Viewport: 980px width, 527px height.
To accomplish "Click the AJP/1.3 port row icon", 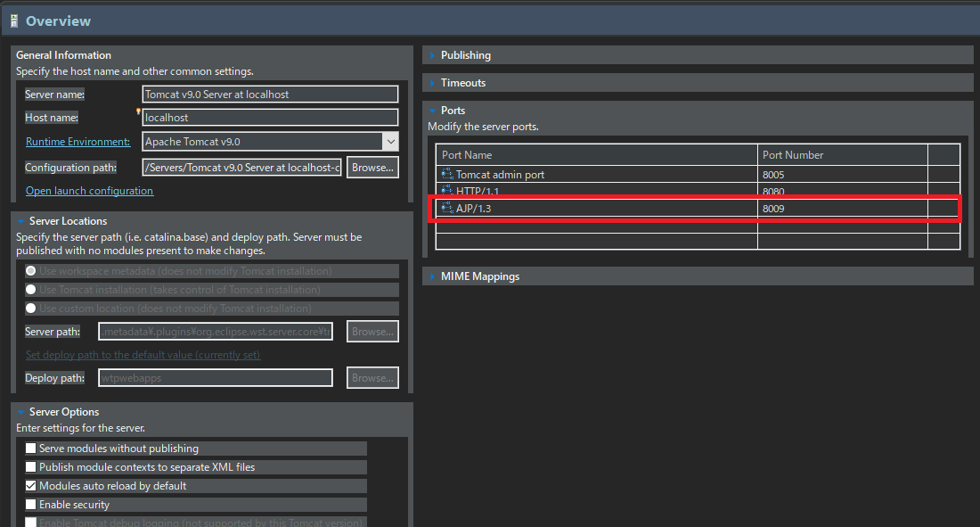I will coord(447,208).
